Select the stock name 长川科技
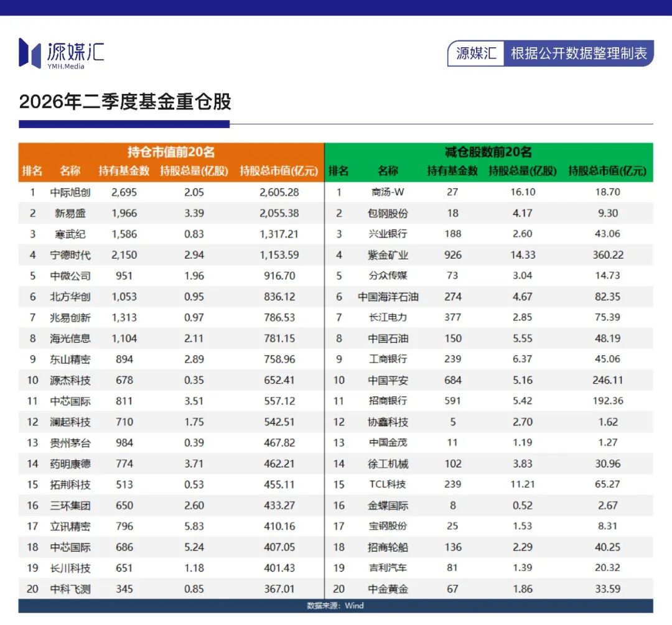Screen dimensions: 672x625 [70, 568]
